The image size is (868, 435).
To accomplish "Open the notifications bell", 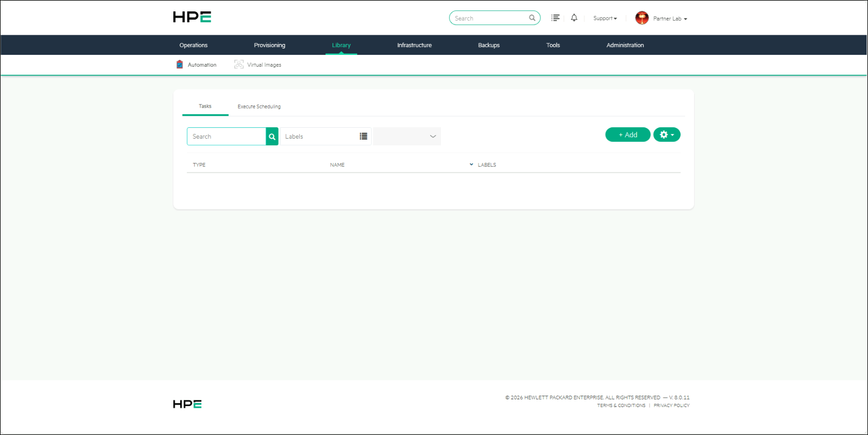I will click(574, 18).
